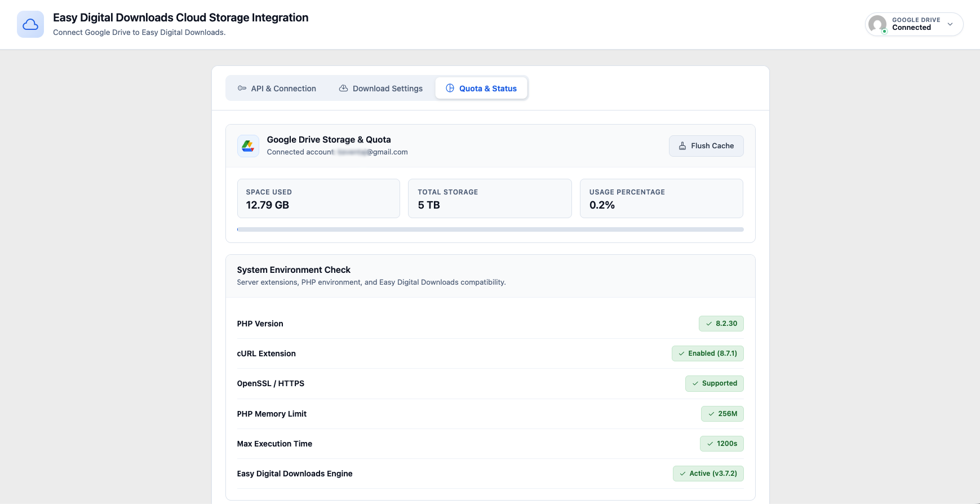Click the Usage Percentage 0.2% card
Image resolution: width=980 pixels, height=504 pixels.
coord(662,198)
